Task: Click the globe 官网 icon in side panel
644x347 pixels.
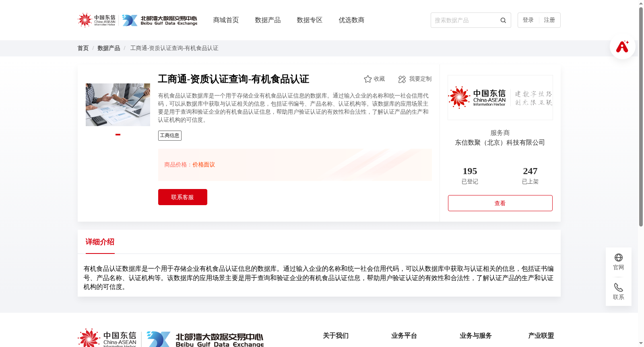Action: point(619,258)
